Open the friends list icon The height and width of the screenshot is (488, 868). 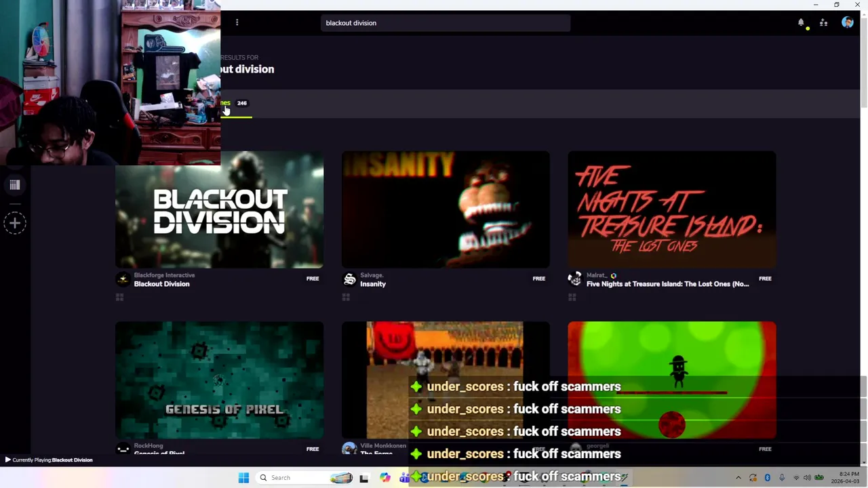tap(823, 22)
